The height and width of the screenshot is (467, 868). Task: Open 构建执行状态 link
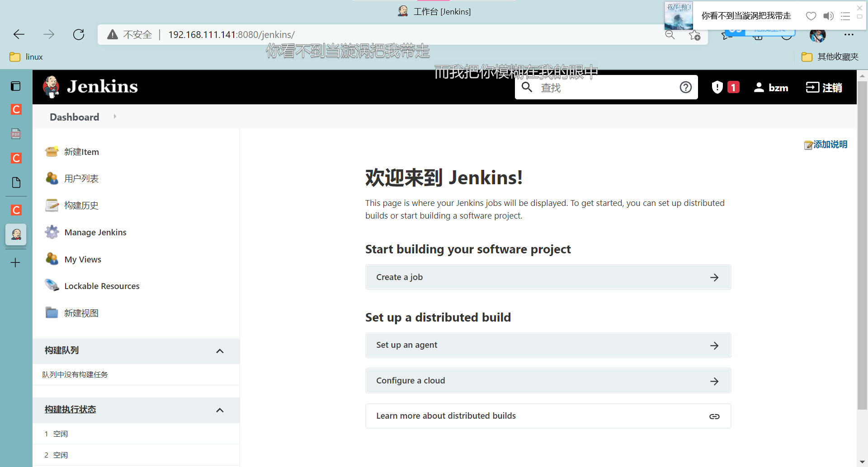[71, 409]
